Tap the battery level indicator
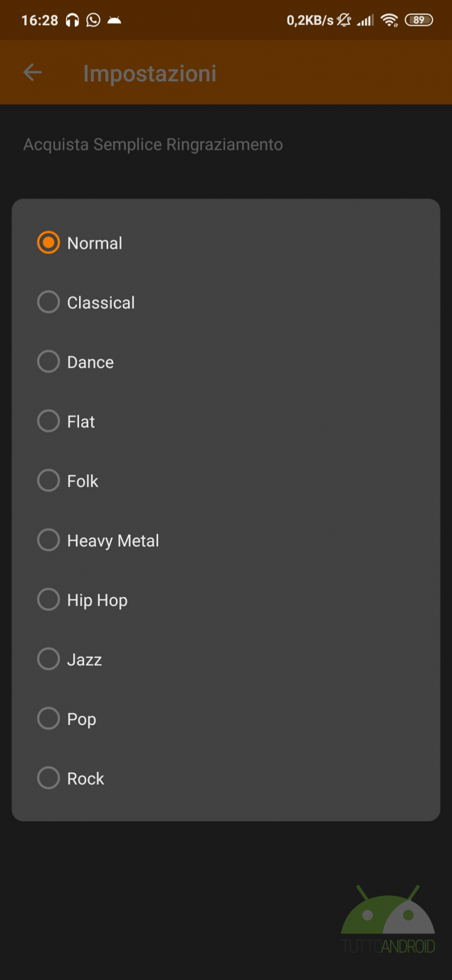 (x=419, y=20)
